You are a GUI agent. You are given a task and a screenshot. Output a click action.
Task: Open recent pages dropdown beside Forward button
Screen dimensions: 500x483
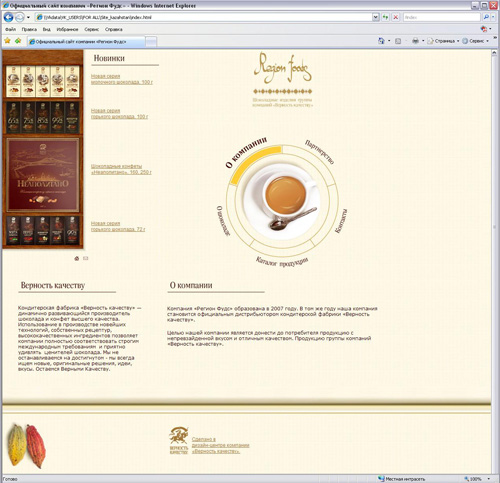(28, 17)
